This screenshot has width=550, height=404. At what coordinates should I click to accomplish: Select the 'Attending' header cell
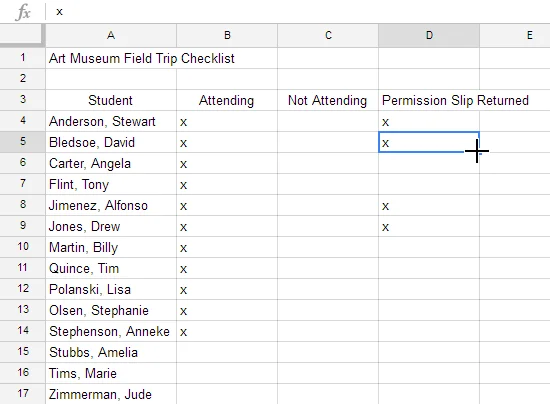click(227, 100)
